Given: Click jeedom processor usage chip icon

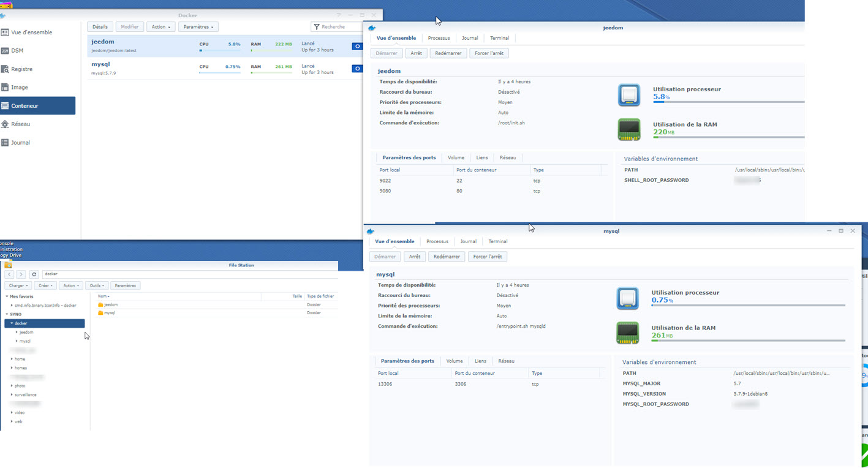Looking at the screenshot, I should tap(629, 95).
